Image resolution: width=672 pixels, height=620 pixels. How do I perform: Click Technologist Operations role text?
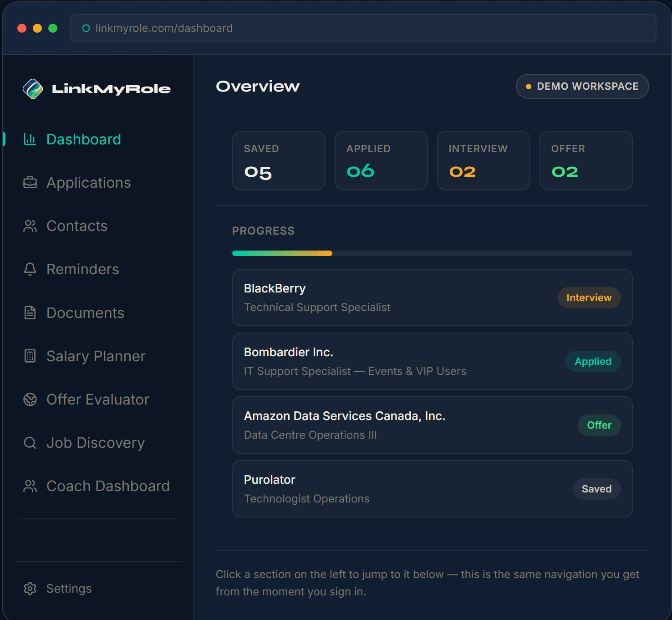click(306, 499)
